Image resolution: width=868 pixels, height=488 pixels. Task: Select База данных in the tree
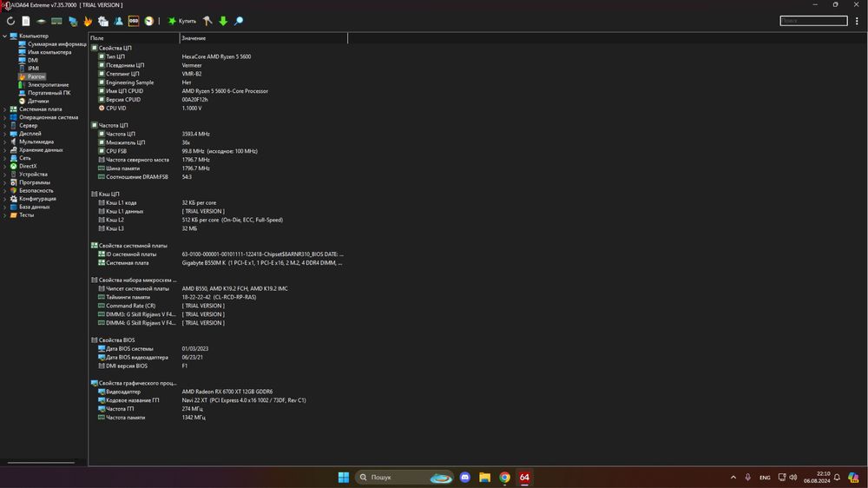click(x=35, y=207)
